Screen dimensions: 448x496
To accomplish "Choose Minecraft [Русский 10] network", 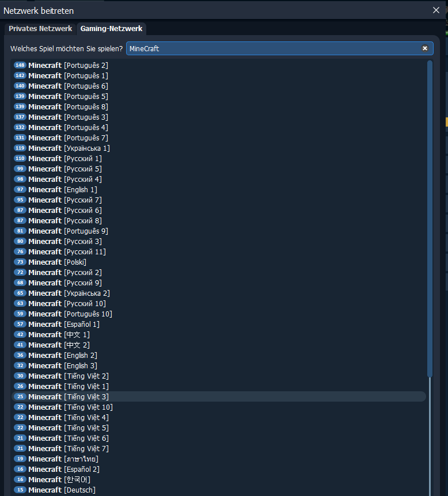I will (x=219, y=303).
